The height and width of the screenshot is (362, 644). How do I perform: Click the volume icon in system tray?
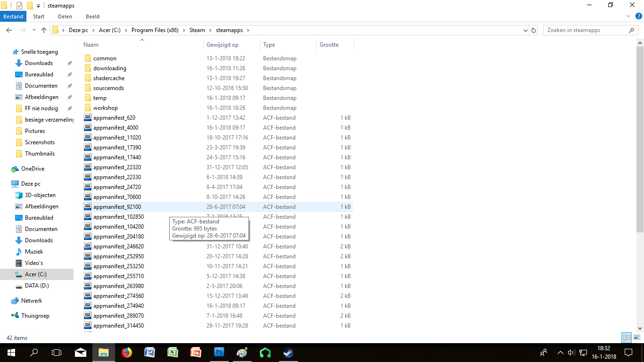pos(571,352)
